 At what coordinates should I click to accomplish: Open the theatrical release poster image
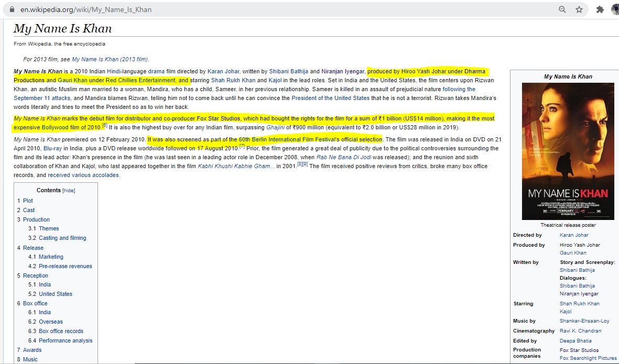pyautogui.click(x=568, y=151)
